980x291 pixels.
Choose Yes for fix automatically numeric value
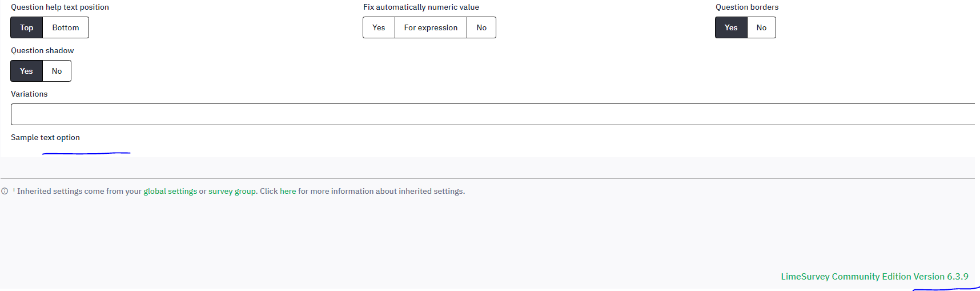pos(379,27)
